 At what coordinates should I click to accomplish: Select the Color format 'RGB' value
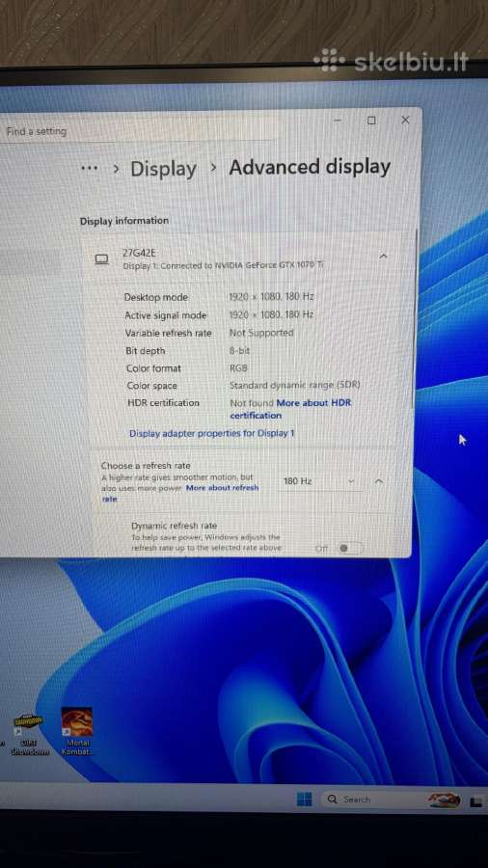[238, 368]
